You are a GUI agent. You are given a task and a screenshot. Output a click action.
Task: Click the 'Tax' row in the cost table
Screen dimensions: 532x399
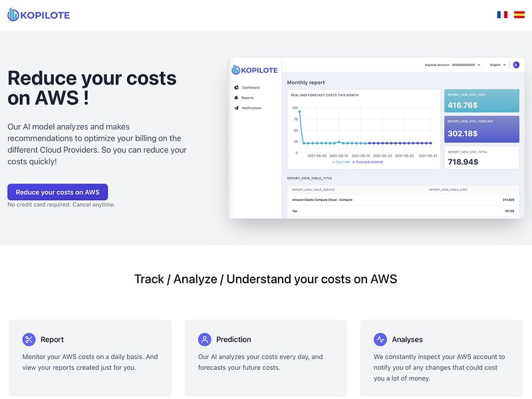[x=403, y=211]
